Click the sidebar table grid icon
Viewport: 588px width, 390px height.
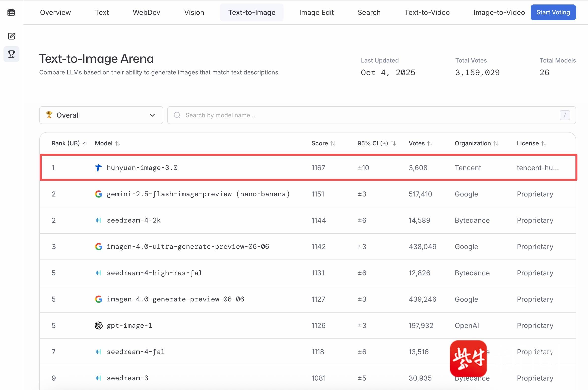pos(11,12)
